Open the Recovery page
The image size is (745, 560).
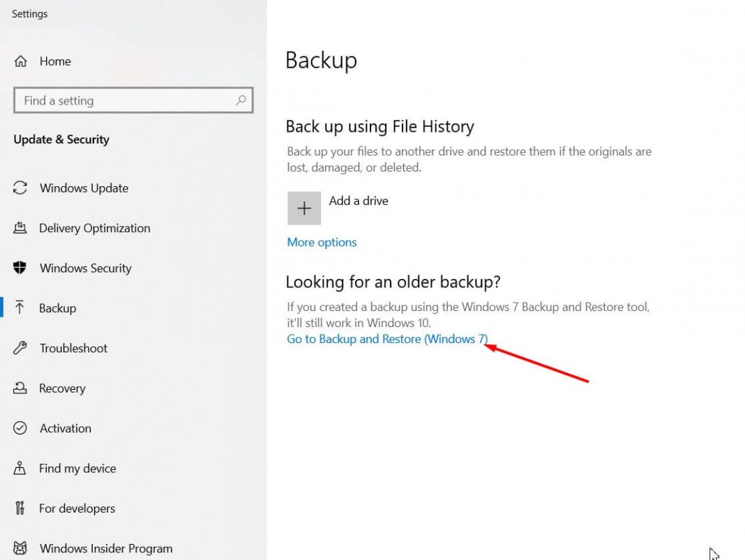pos(62,388)
